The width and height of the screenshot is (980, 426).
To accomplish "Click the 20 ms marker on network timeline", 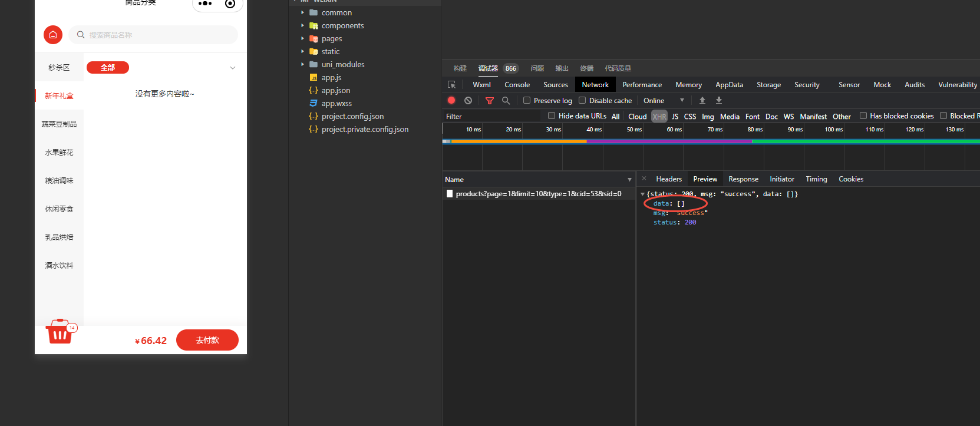I will point(513,130).
